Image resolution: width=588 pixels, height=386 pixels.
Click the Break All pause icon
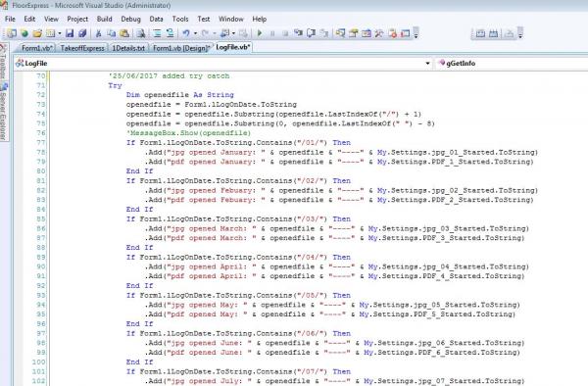(272, 33)
